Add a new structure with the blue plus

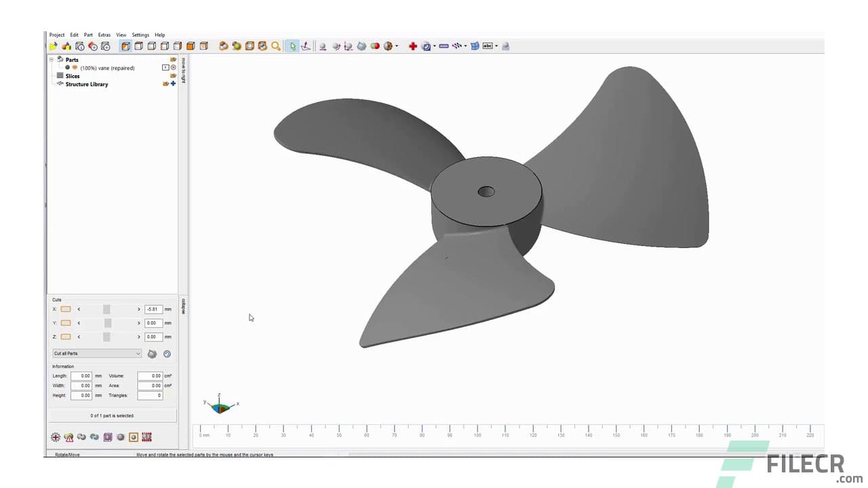point(173,83)
